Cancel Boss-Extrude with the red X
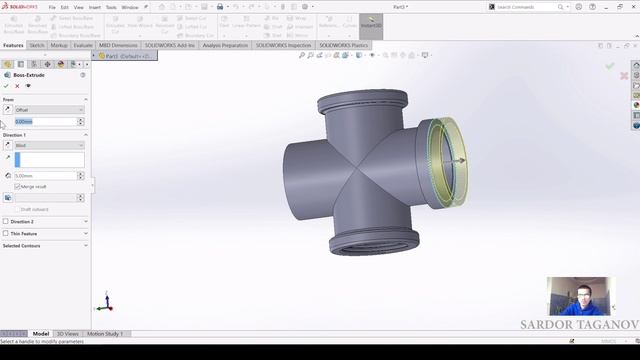Screen dimensions: 640x360 [x=17, y=86]
